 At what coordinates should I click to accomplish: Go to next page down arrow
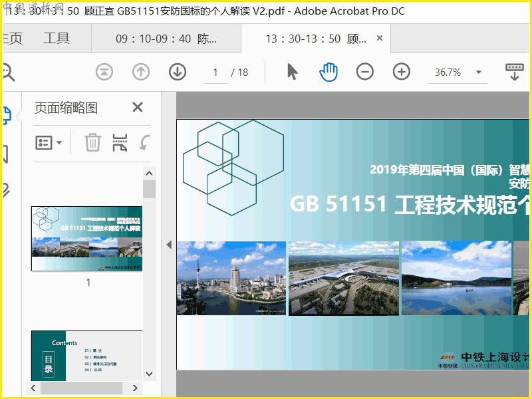pos(178,72)
